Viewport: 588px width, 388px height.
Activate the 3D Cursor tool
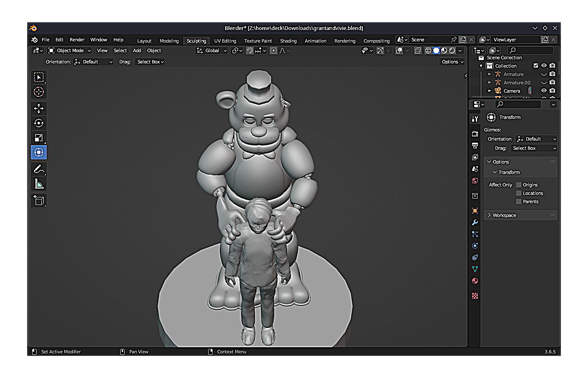pos(39,92)
